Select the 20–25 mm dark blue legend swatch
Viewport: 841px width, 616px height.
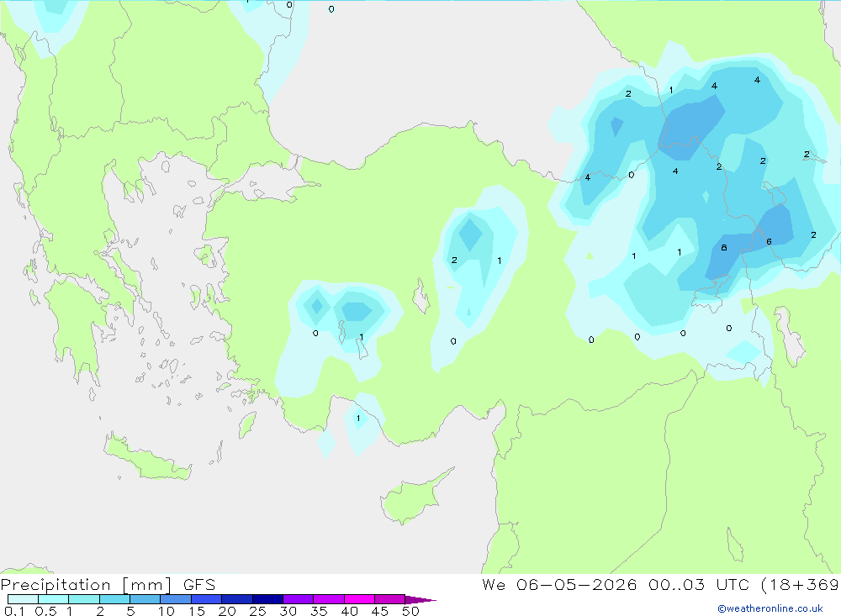[x=237, y=599]
